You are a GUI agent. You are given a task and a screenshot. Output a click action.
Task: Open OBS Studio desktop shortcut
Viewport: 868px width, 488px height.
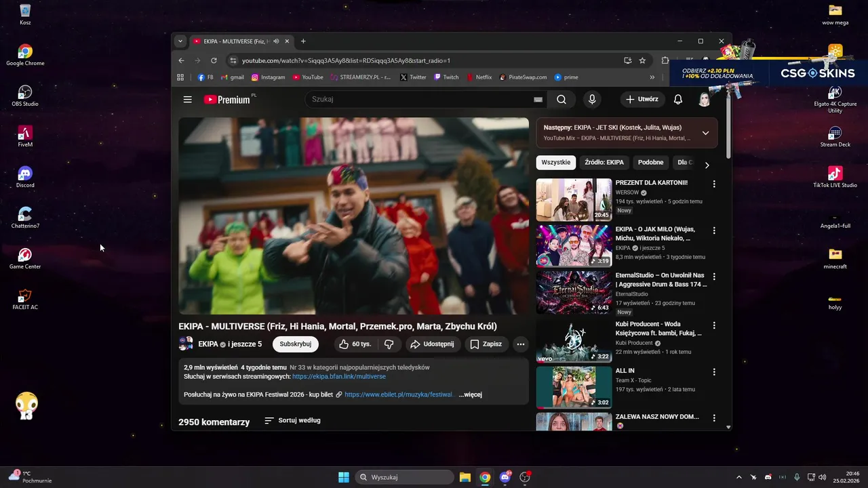pyautogui.click(x=25, y=96)
